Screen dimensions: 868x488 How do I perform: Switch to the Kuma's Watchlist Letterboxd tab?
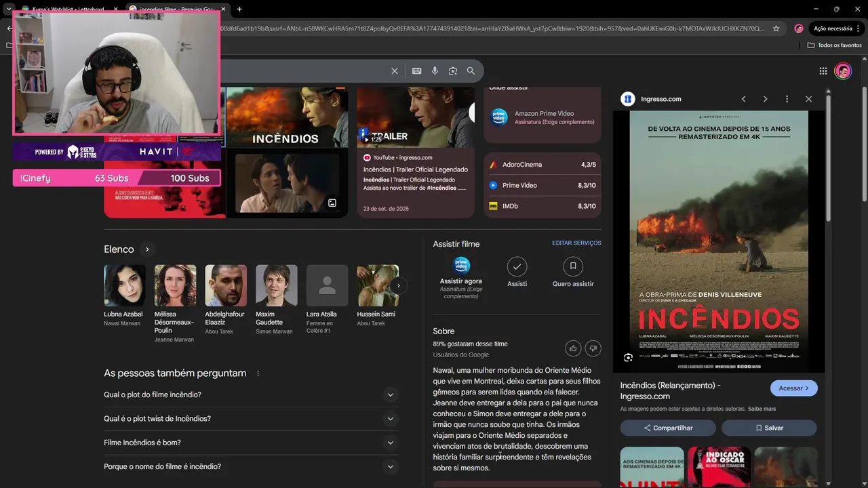tap(71, 9)
